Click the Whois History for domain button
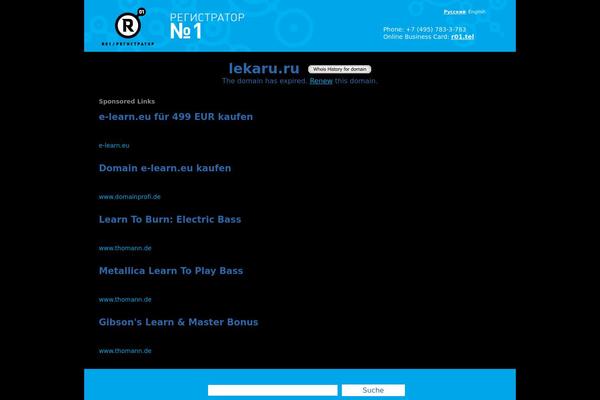The image size is (600, 400). pos(339,69)
